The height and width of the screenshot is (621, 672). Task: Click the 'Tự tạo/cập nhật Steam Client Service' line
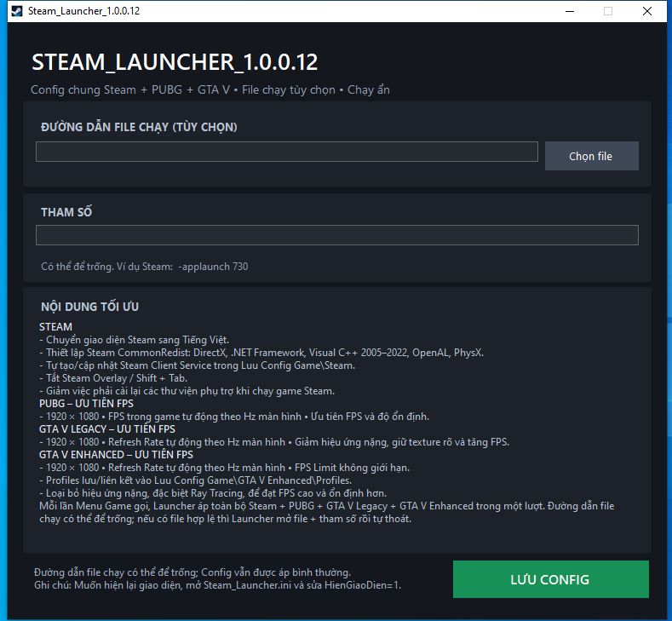click(197, 365)
